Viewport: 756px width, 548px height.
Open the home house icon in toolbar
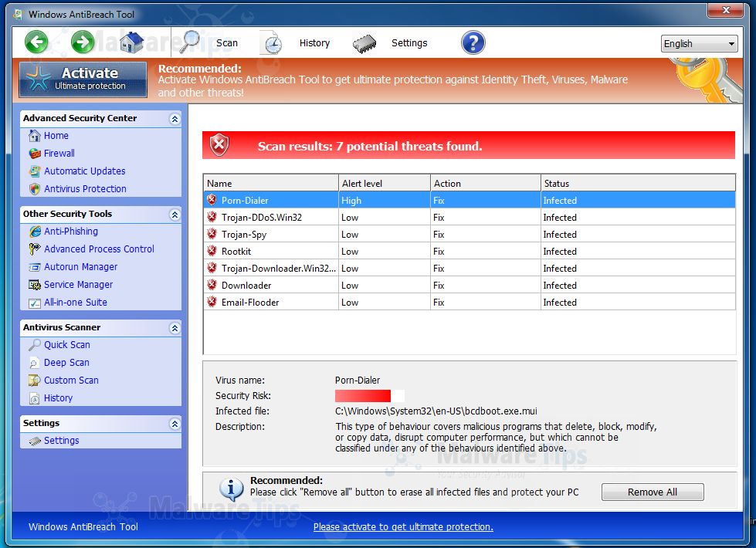click(x=131, y=42)
